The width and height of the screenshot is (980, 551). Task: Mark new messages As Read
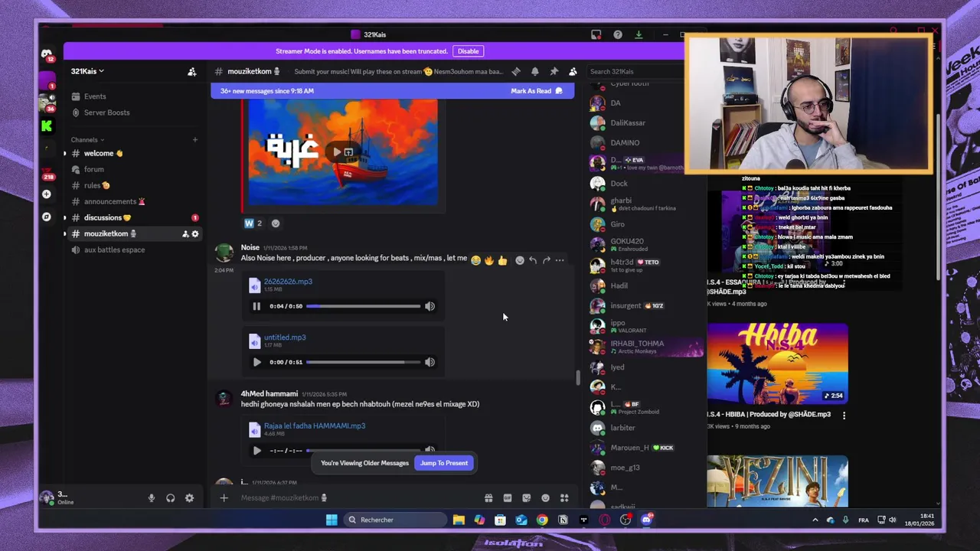point(536,91)
